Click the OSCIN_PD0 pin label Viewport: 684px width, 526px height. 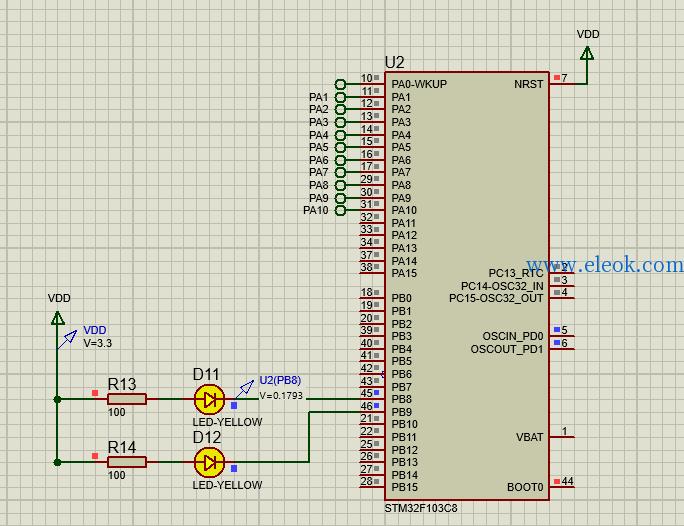click(513, 336)
